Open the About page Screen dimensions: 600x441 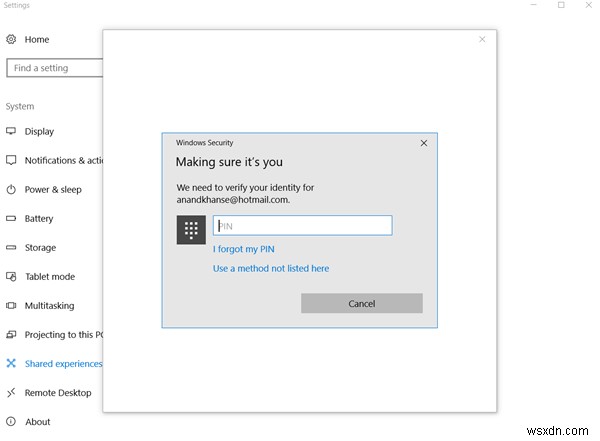click(38, 422)
